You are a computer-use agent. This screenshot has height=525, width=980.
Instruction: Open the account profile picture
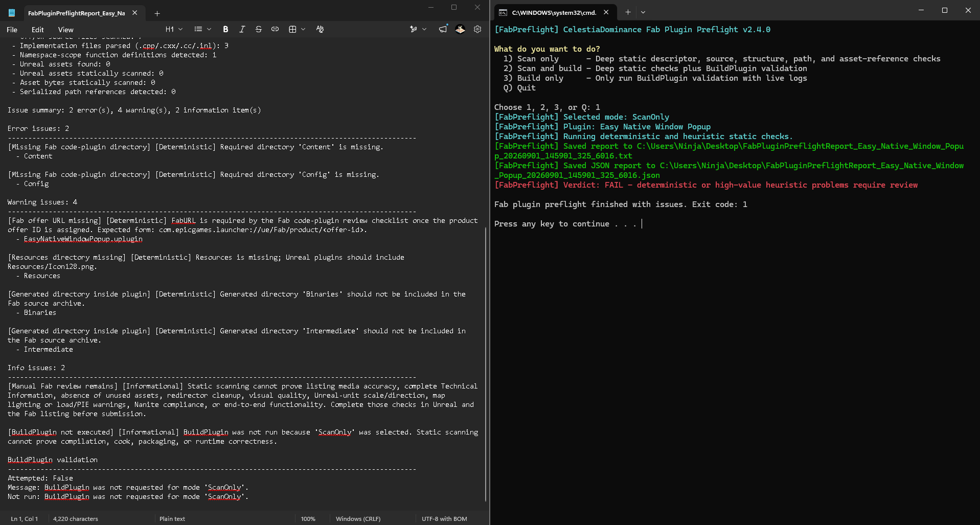[x=460, y=29]
